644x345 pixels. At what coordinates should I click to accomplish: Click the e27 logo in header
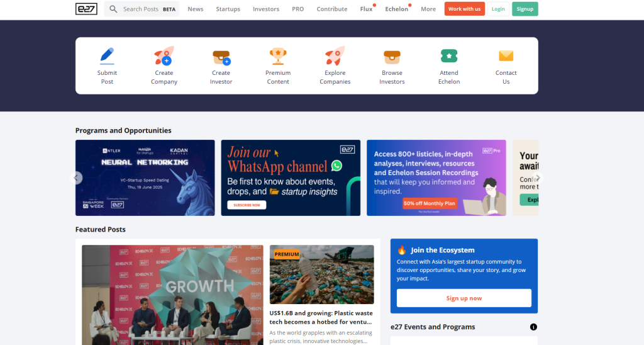coord(86,9)
